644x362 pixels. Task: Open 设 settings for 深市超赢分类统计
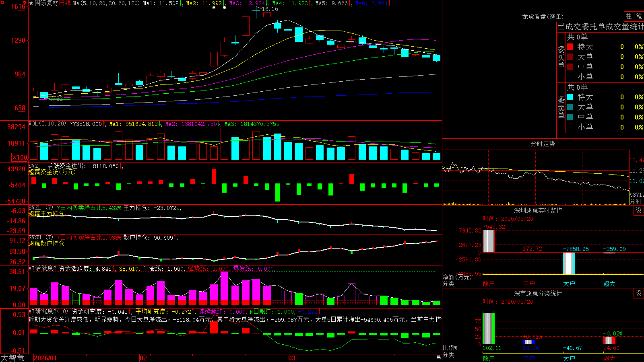click(x=639, y=293)
